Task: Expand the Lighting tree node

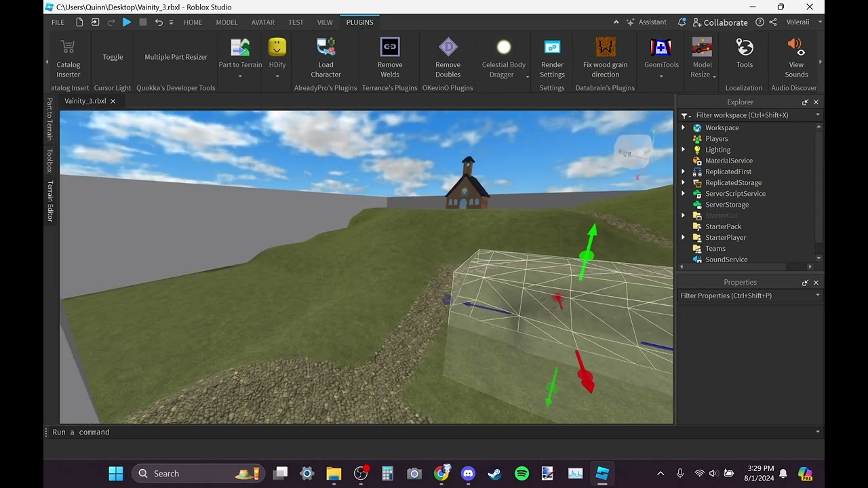Action: (684, 150)
